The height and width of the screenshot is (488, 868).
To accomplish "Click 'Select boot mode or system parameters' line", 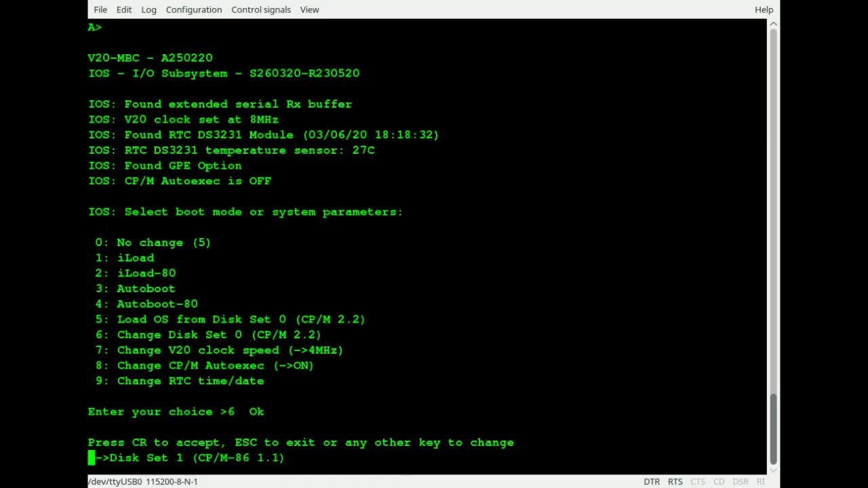I will click(245, 212).
